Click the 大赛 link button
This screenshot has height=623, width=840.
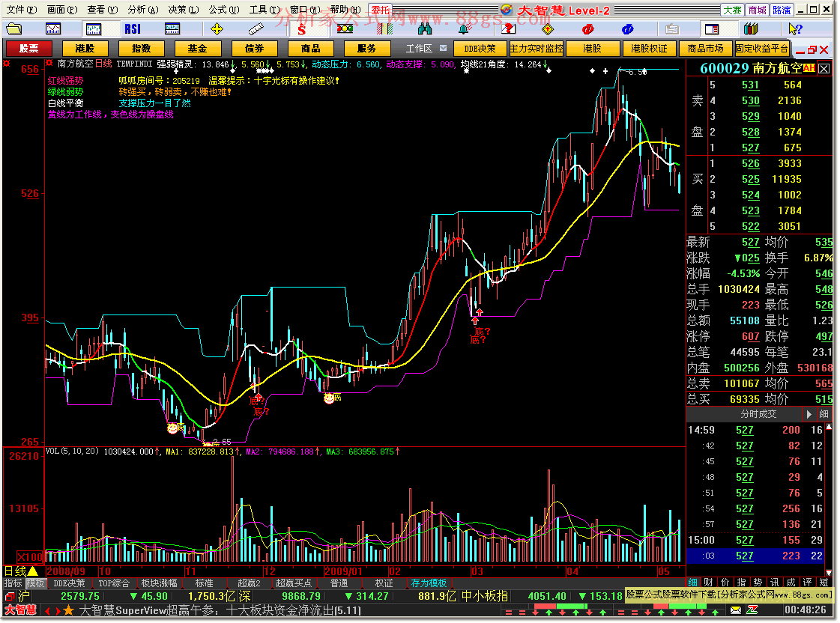click(732, 10)
